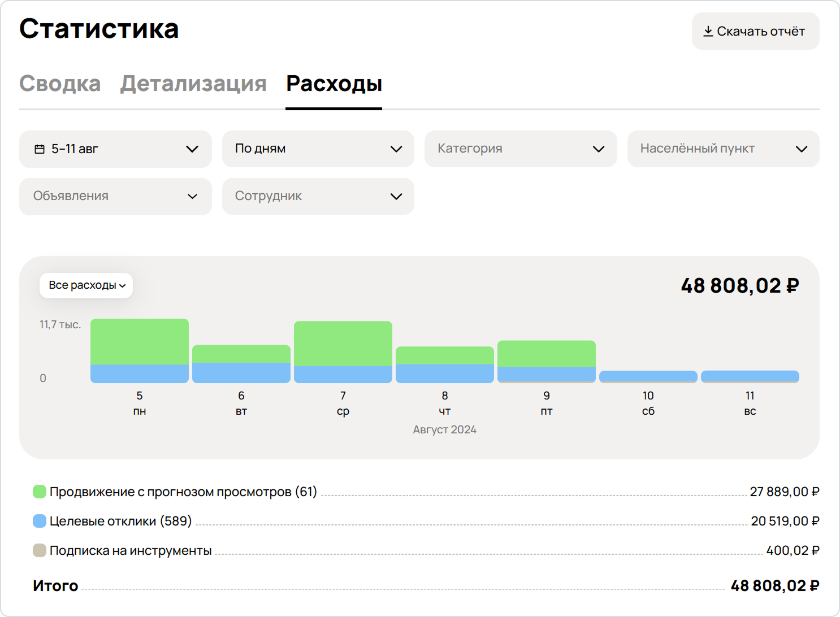The image size is (840, 617).
Task: Expand the По дням grouping dropdown
Action: [x=318, y=149]
